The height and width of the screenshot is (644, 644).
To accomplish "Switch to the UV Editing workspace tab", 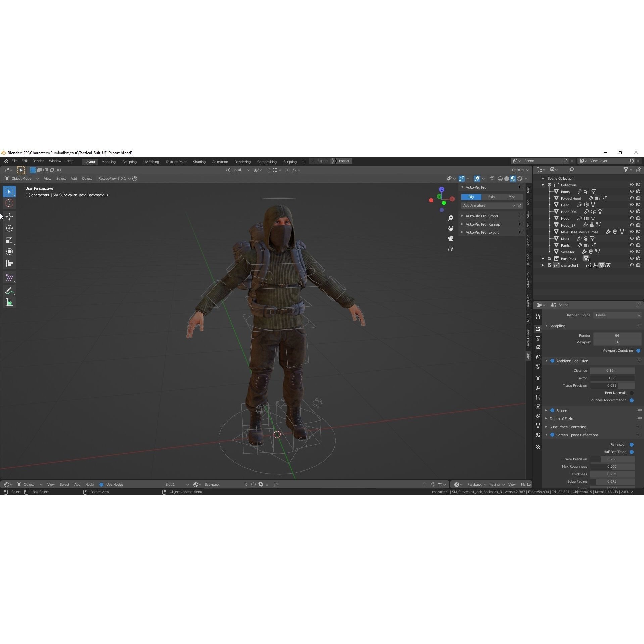I will (151, 162).
